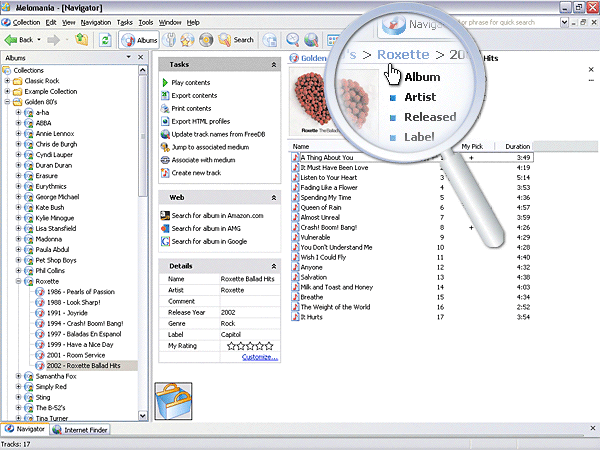Viewport: 600px width, 450px height.
Task: Click the Create new track task
Action: click(x=196, y=173)
